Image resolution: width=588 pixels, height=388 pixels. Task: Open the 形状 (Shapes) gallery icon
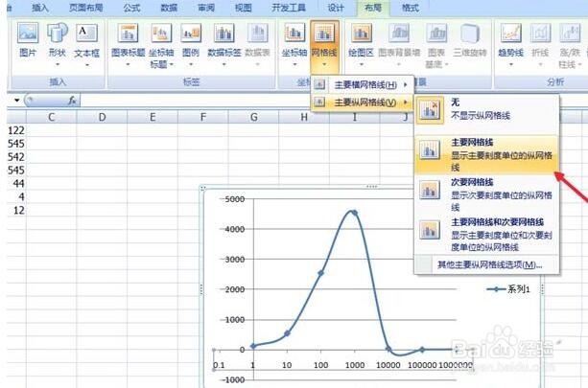[x=58, y=33]
